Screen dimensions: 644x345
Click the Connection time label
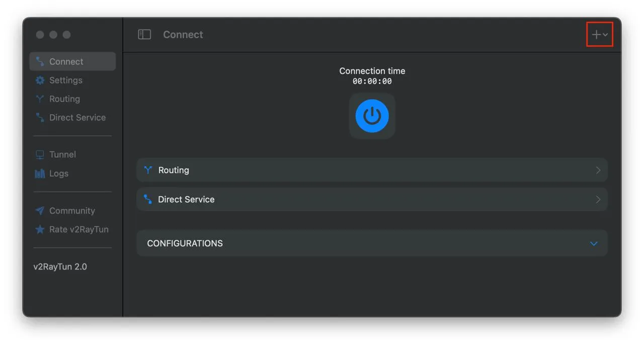tap(372, 71)
